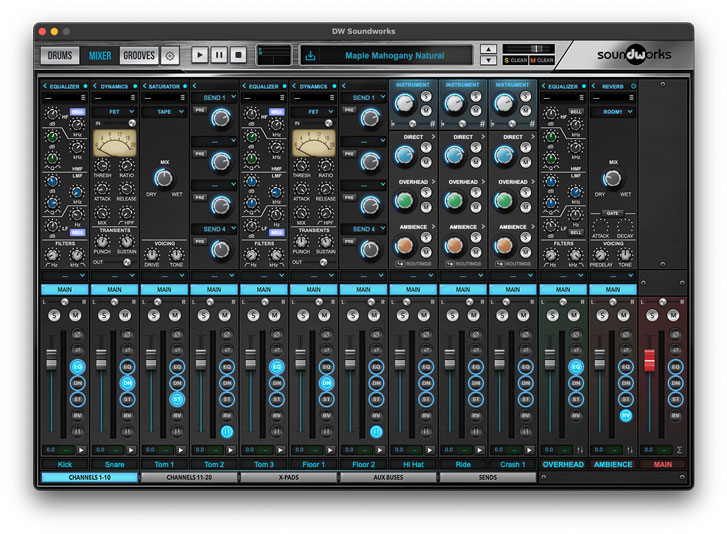The width and height of the screenshot is (727, 534).
Task: Expand the first AMBIENCE routing chevron
Action: 433,227
